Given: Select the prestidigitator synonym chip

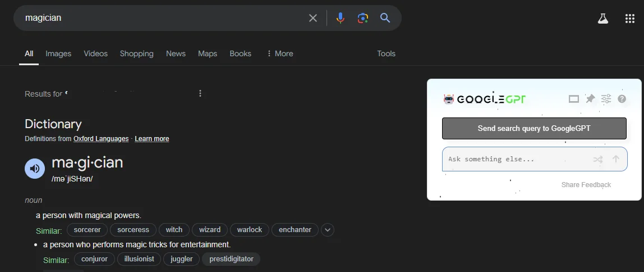Looking at the screenshot, I should (231, 259).
